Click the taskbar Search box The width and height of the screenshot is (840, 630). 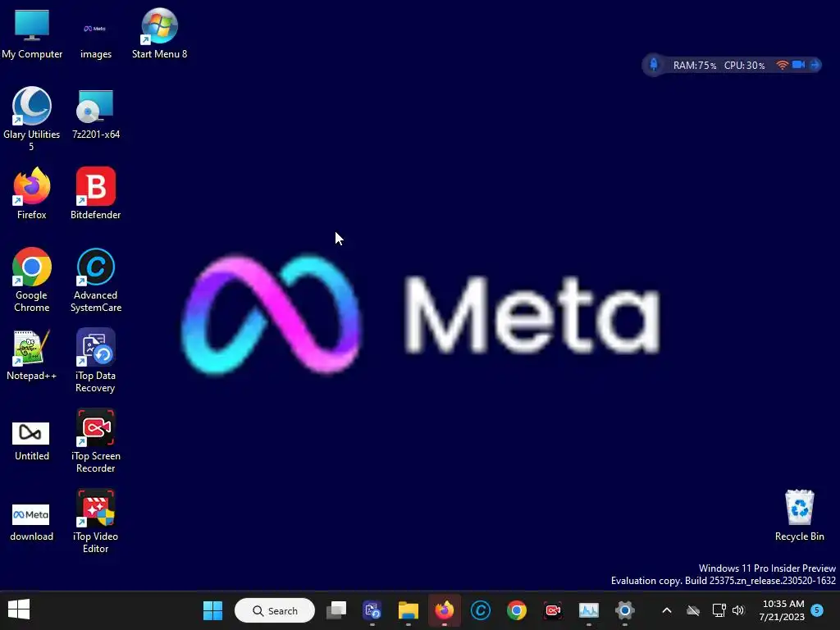pyautogui.click(x=274, y=610)
